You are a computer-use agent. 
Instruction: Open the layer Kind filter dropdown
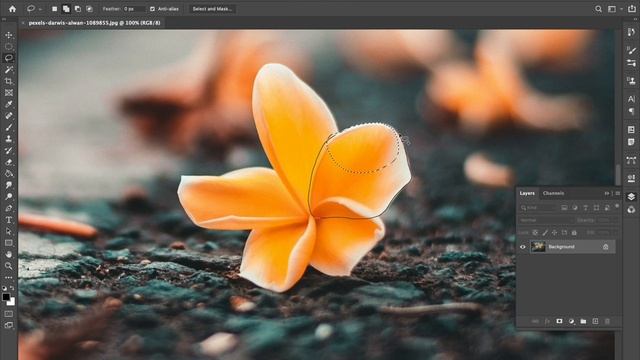[538, 208]
